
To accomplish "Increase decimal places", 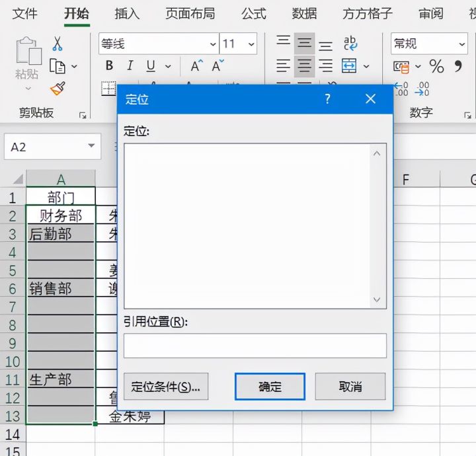I will click(401, 89).
